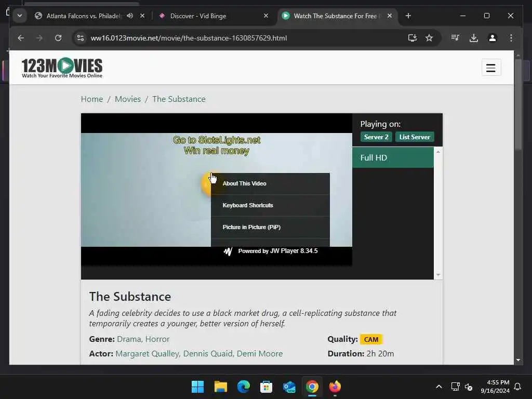Open muted volume tray icon

[x=469, y=387]
